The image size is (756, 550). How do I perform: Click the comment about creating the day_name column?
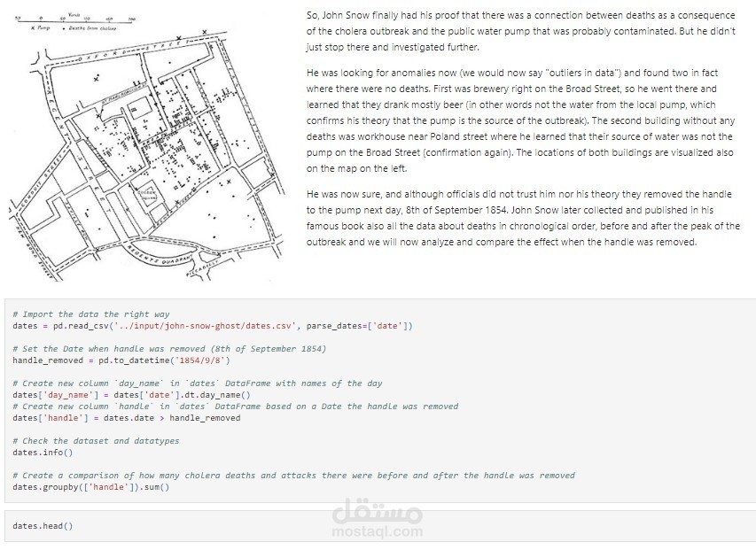coord(197,383)
